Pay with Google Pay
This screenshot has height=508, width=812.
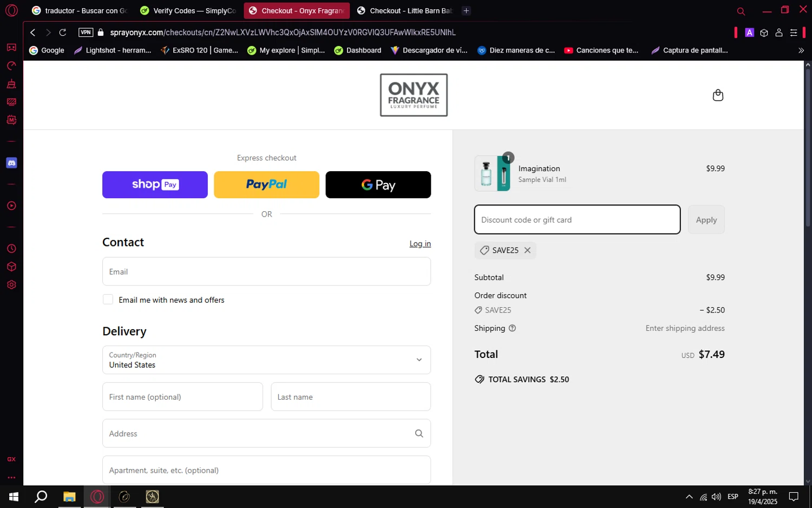pos(378,185)
